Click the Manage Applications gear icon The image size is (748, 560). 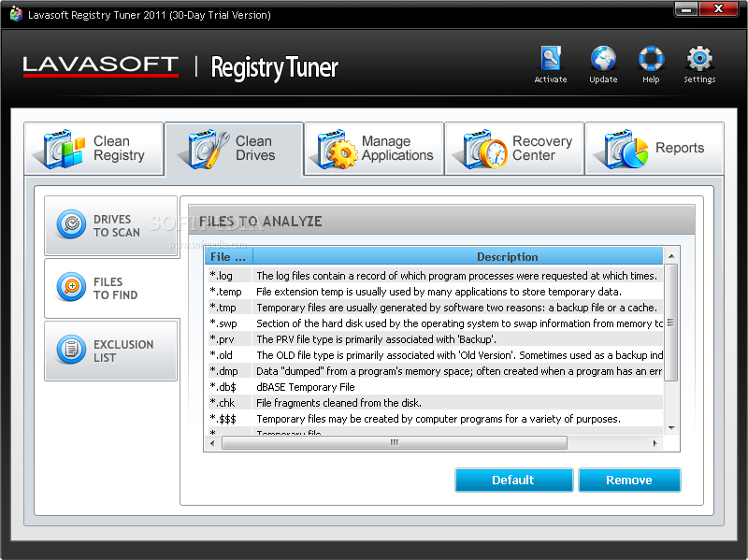tap(336, 149)
